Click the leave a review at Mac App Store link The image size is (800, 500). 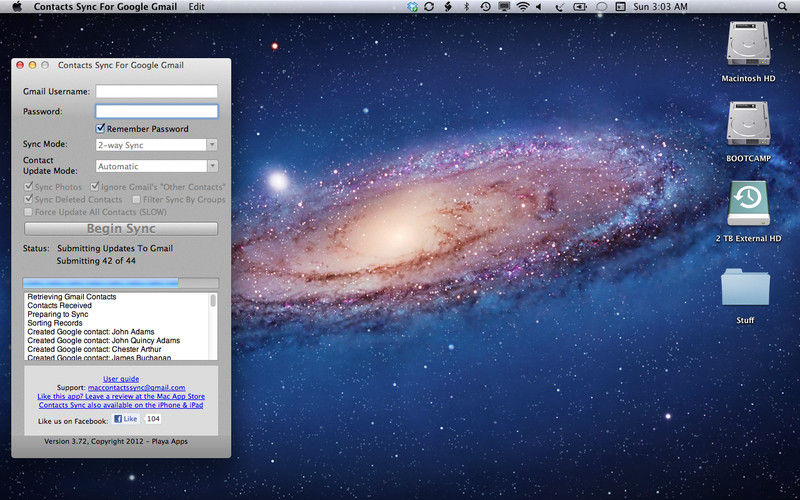(x=121, y=396)
